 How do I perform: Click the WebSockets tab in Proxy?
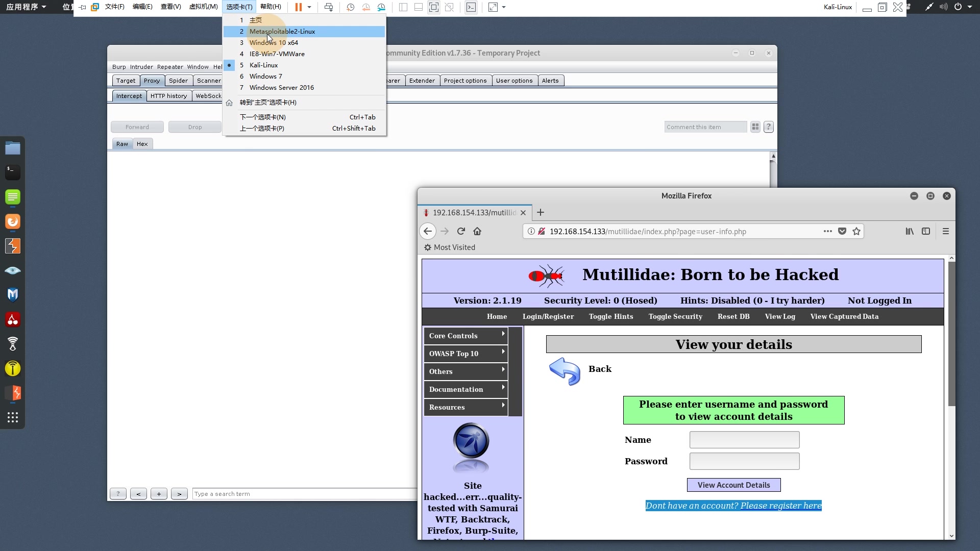[208, 95]
